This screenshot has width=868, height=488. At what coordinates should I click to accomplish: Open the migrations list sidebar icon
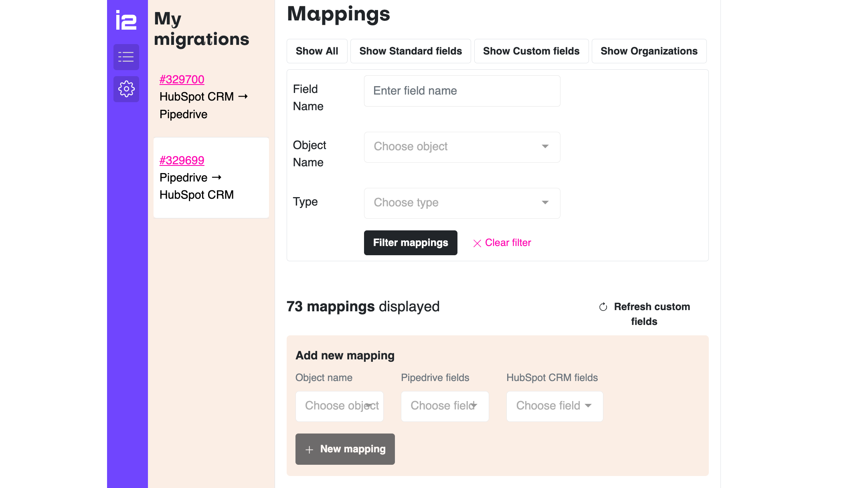[126, 57]
